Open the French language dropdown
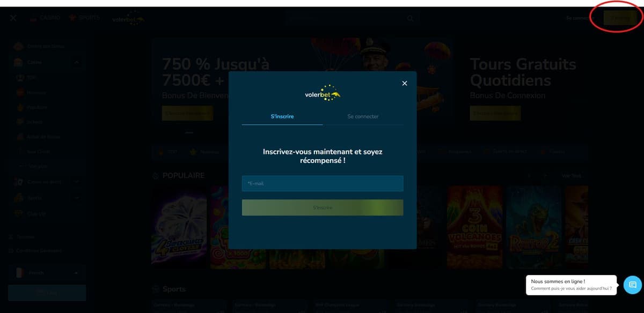 (47, 273)
